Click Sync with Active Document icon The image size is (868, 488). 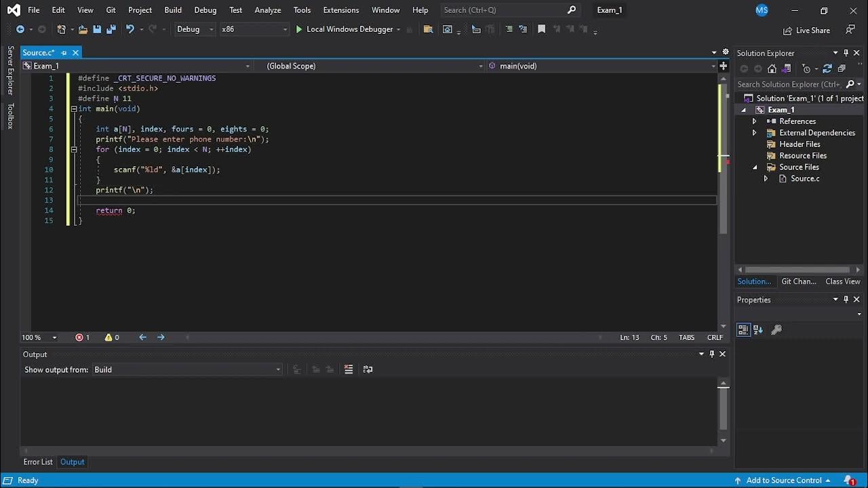coord(827,68)
